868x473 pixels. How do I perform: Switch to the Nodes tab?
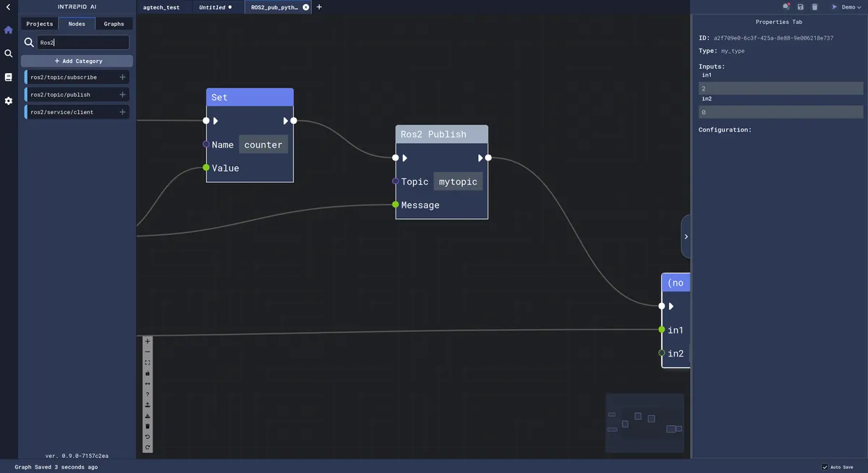pos(77,24)
